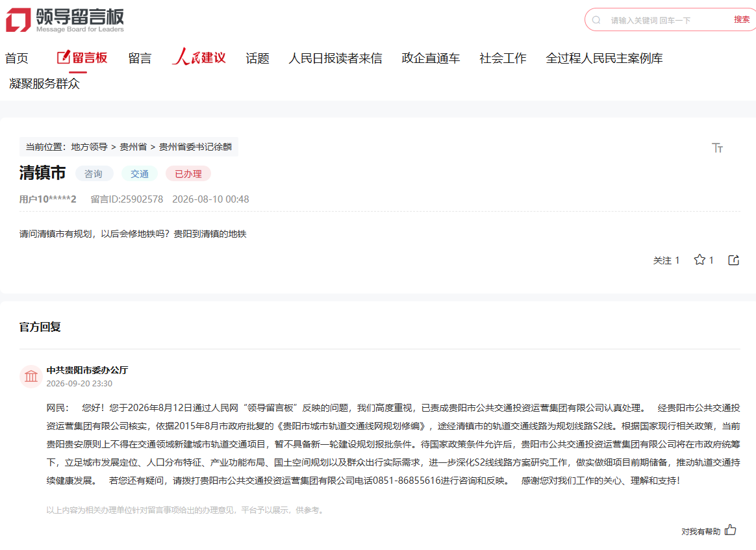Click the reply timestamp 2026-09-20 23:30
This screenshot has height=550, width=756.
(79, 384)
